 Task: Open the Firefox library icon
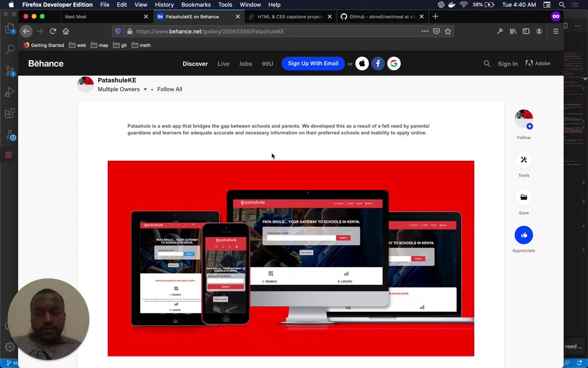[513, 32]
